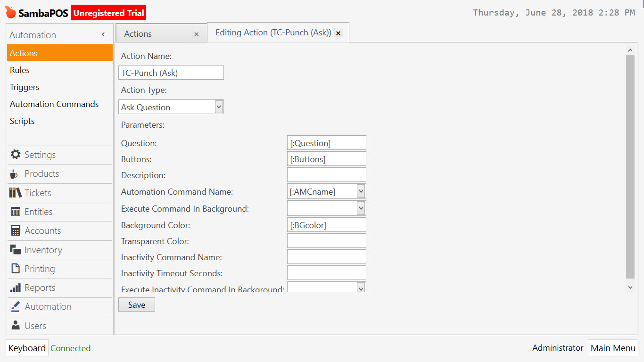The width and height of the screenshot is (644, 362).
Task: Open the Action Type dropdown
Action: [218, 107]
